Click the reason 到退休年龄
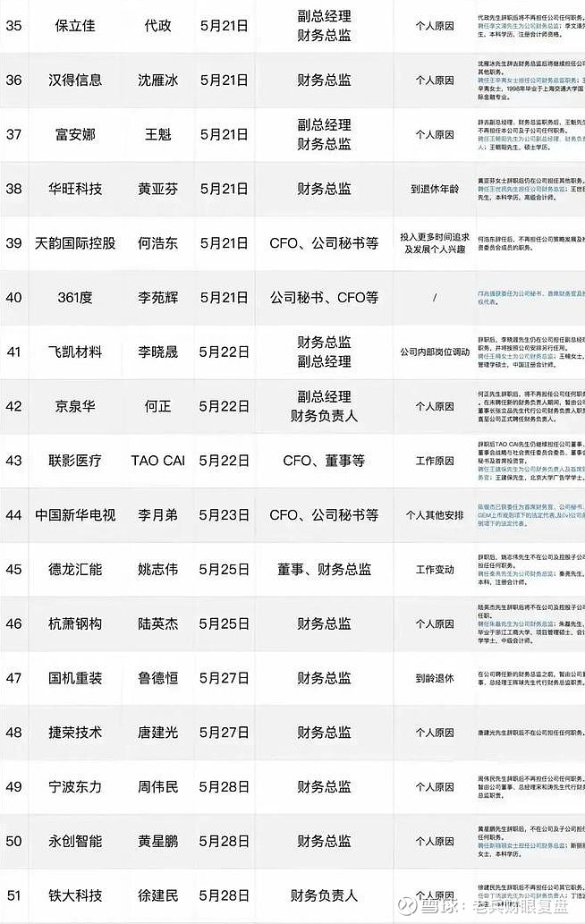 [435, 189]
